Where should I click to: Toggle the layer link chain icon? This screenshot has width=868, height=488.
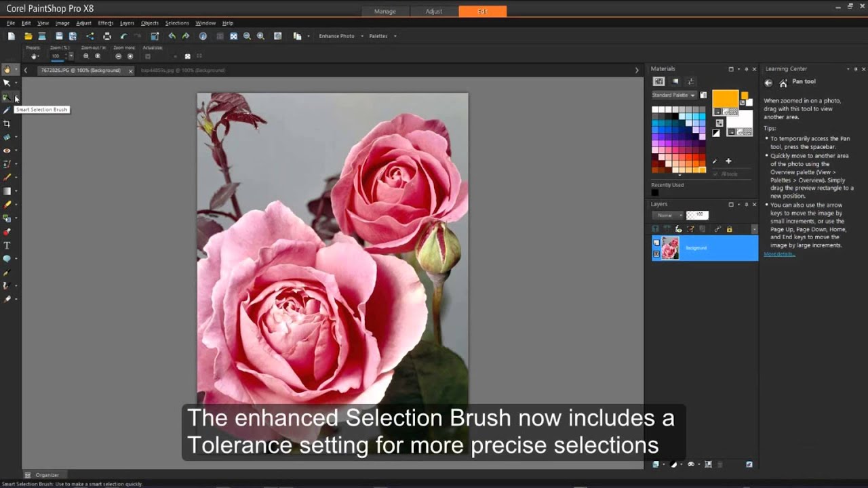click(718, 229)
